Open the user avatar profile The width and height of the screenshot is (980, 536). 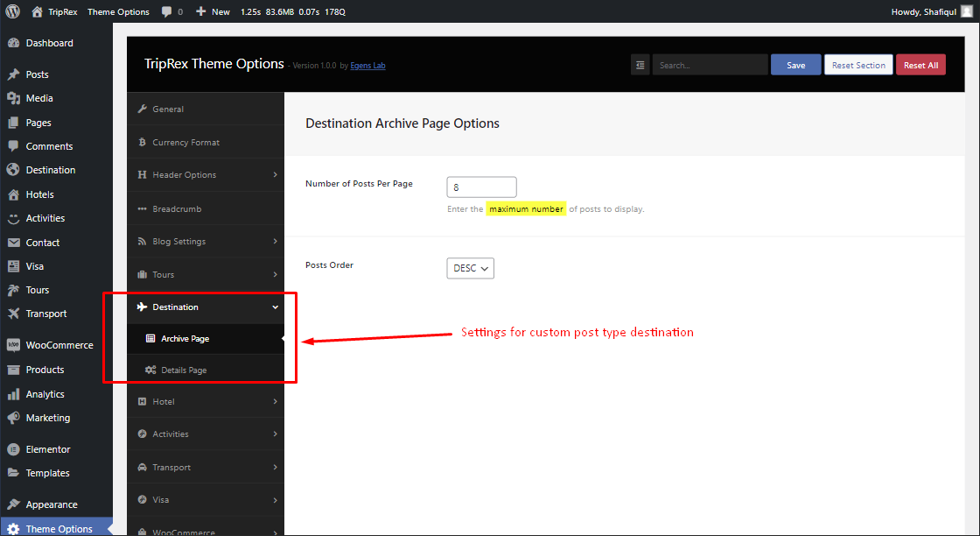966,11
